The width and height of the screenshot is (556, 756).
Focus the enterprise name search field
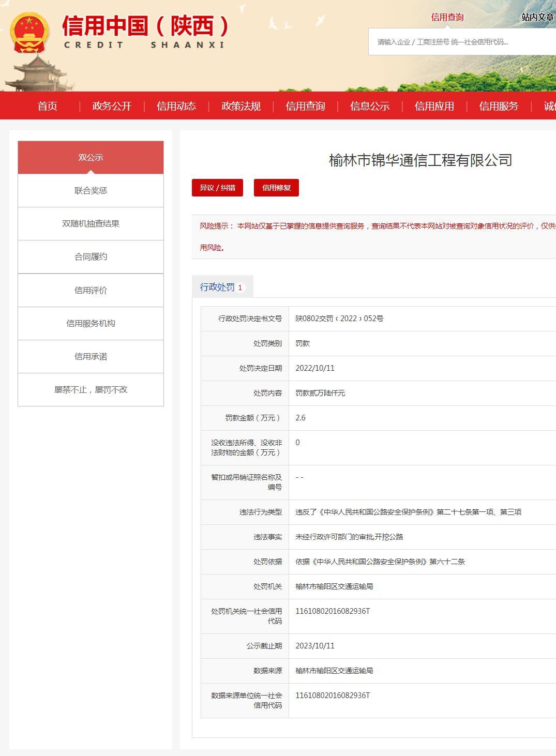462,42
